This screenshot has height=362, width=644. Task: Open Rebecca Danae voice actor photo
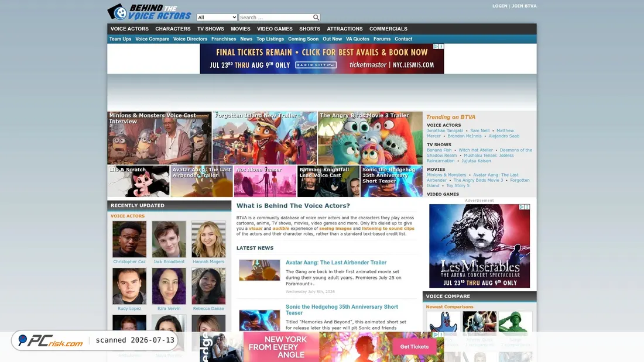[x=208, y=286]
